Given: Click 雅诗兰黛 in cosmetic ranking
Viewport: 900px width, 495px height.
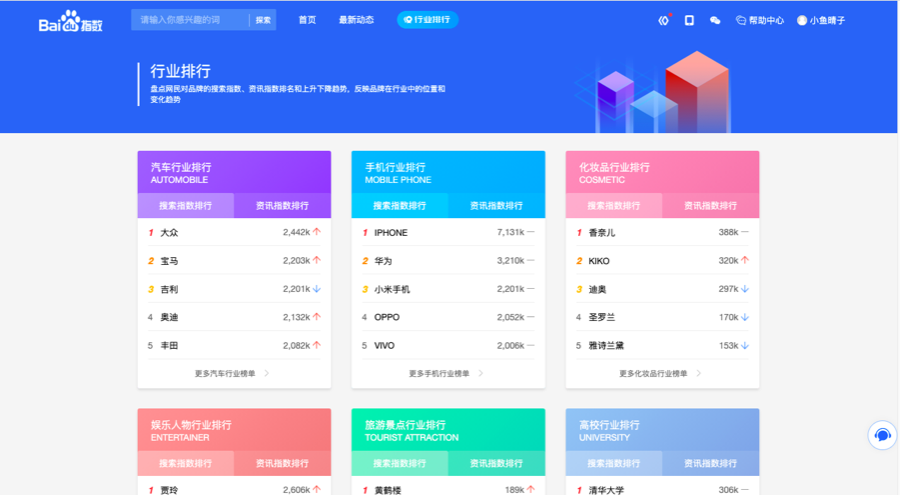Looking at the screenshot, I should click(606, 345).
